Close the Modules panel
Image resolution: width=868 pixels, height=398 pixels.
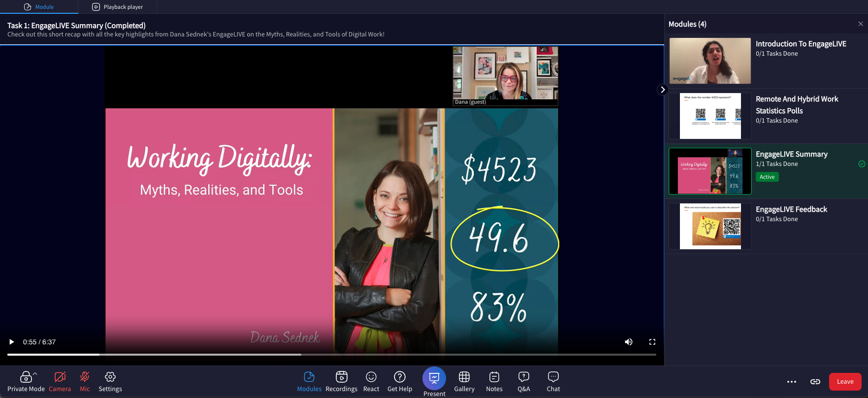(861, 24)
